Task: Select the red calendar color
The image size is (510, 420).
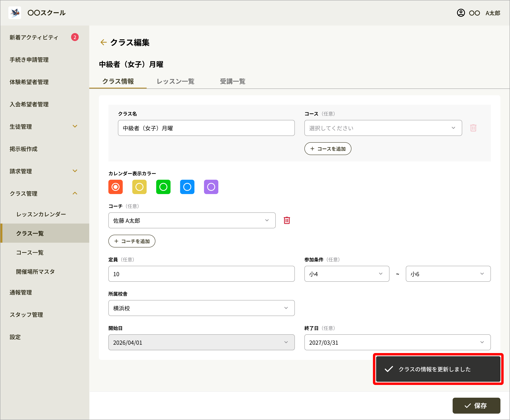Action: pyautogui.click(x=116, y=187)
